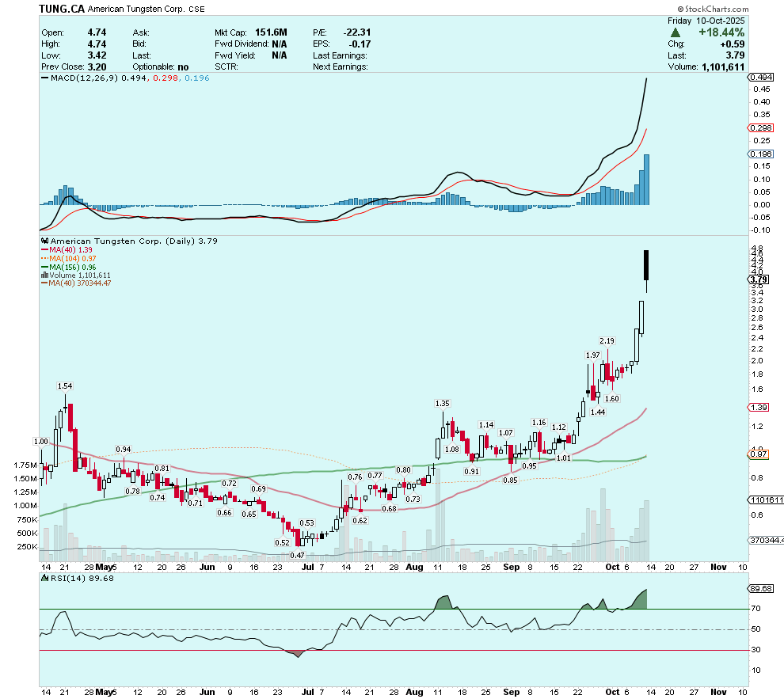Click the TUNG.CA ticker symbol
Image resolution: width=784 pixels, height=699 pixels.
pyautogui.click(x=62, y=9)
